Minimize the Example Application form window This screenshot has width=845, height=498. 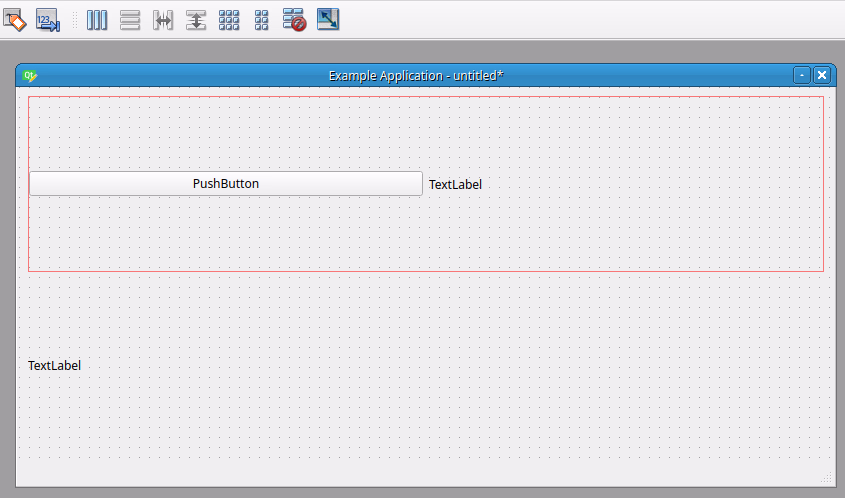(x=802, y=75)
